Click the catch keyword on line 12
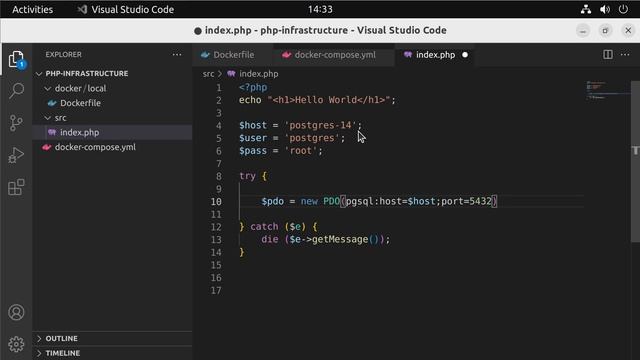Screen dimensions: 640x360 coord(264,227)
